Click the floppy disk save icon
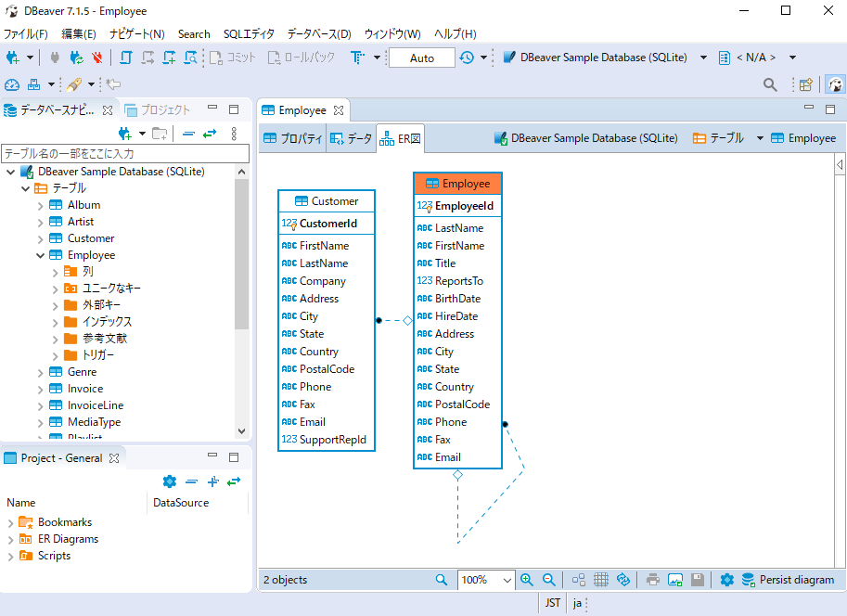The height and width of the screenshot is (616, 847). coord(698,580)
